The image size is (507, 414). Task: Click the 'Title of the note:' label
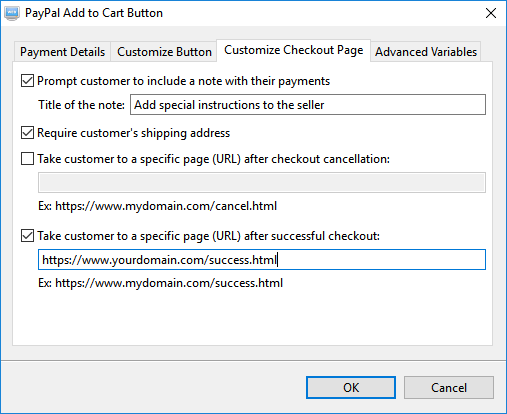click(81, 105)
